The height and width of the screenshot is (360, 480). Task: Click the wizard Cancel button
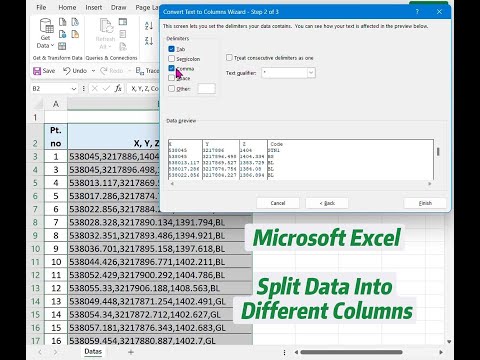(278, 203)
